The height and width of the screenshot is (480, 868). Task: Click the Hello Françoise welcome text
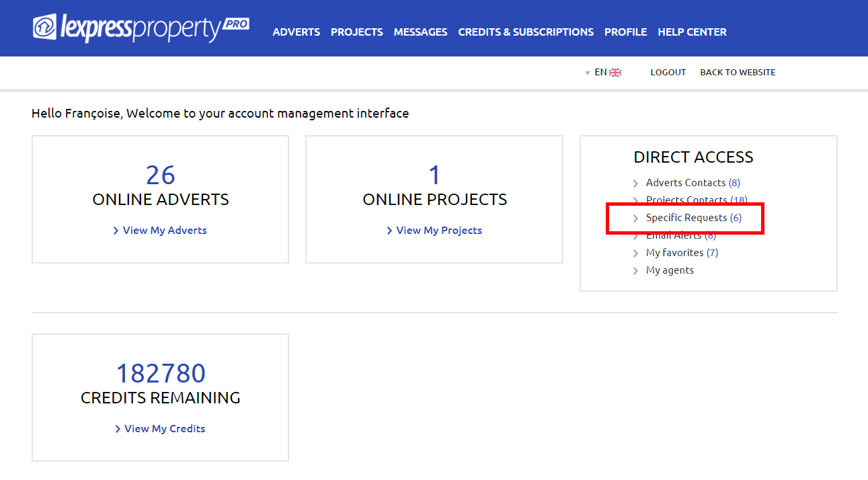[220, 114]
